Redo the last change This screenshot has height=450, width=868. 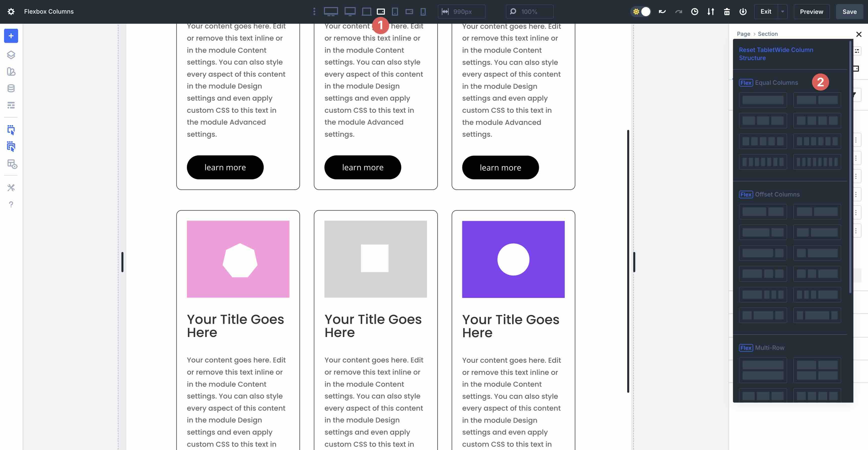point(678,11)
